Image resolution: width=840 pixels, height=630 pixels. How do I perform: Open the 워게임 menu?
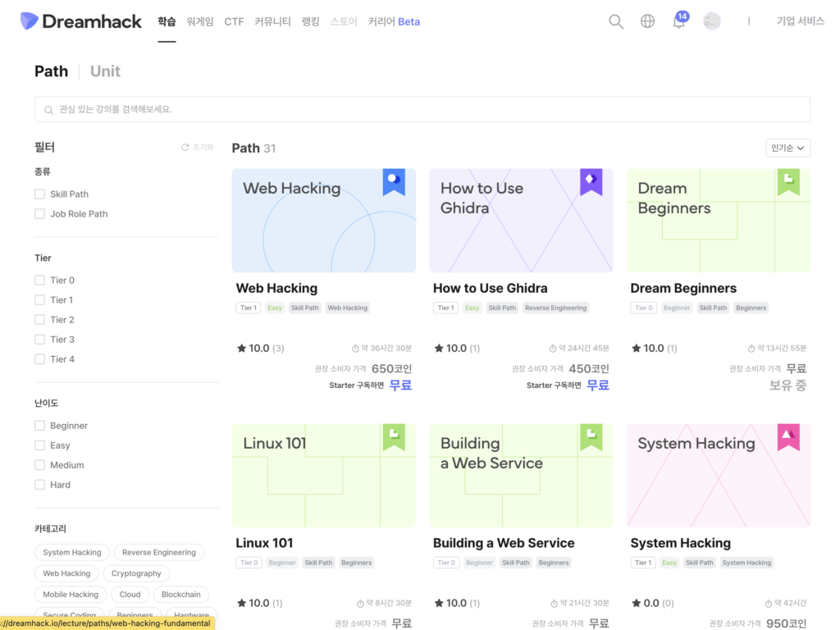200,21
